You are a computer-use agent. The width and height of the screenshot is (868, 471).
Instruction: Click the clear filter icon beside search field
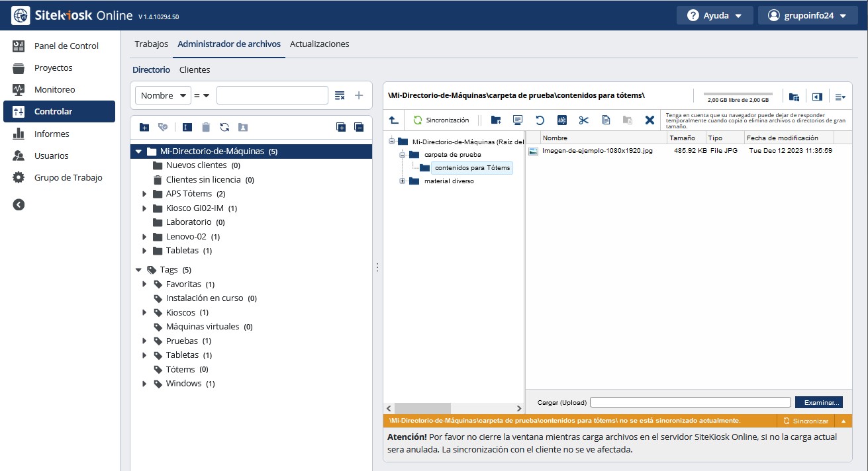pyautogui.click(x=340, y=95)
